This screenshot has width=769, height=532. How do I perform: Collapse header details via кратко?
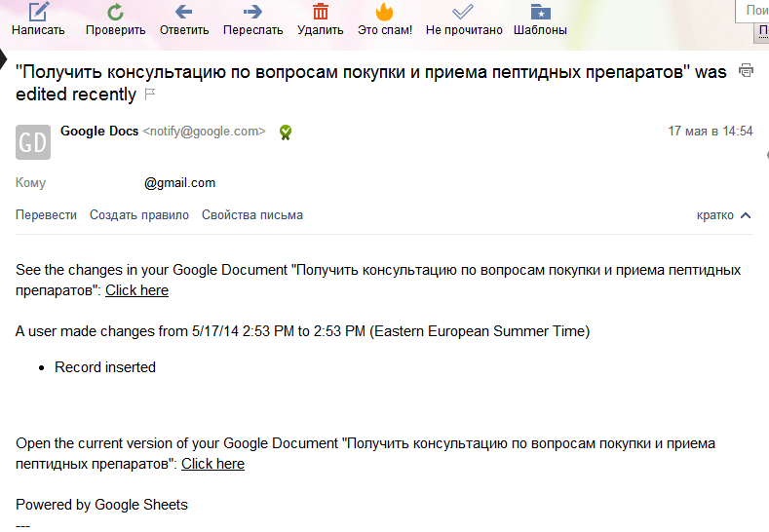pyautogui.click(x=723, y=215)
